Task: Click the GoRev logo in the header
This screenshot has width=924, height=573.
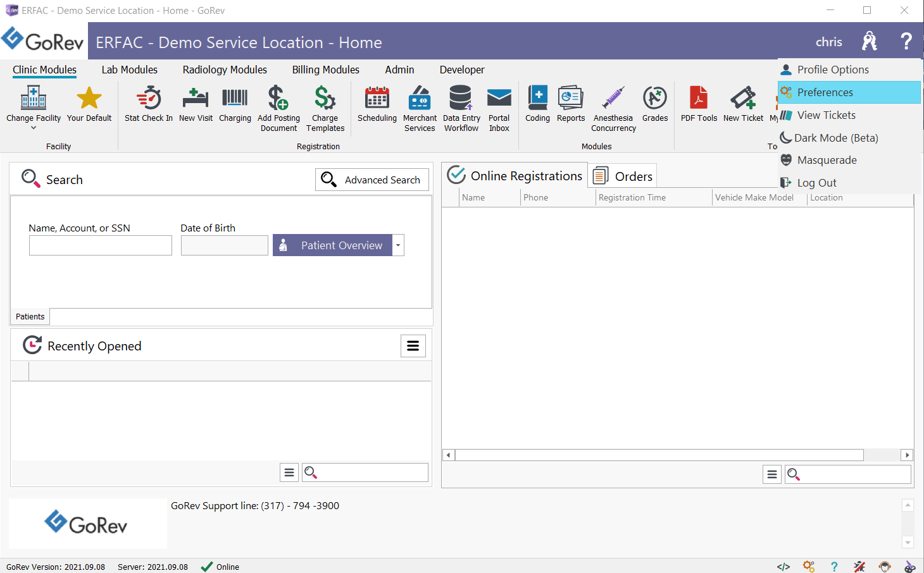Action: [42, 40]
